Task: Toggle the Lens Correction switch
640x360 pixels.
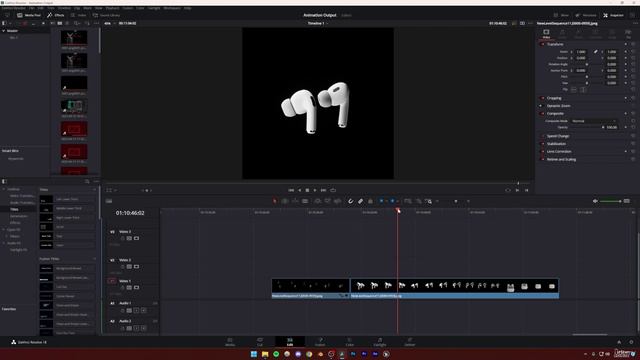Action: [x=543, y=152]
